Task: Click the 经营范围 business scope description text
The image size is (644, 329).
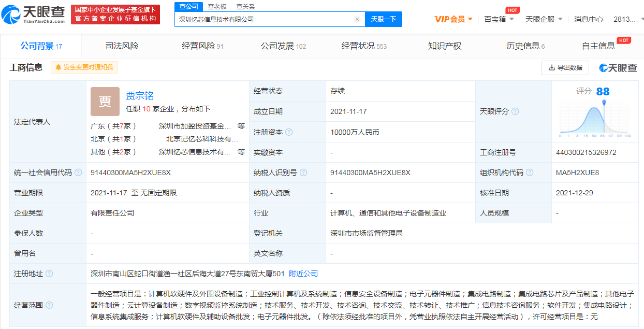Action: point(362,305)
